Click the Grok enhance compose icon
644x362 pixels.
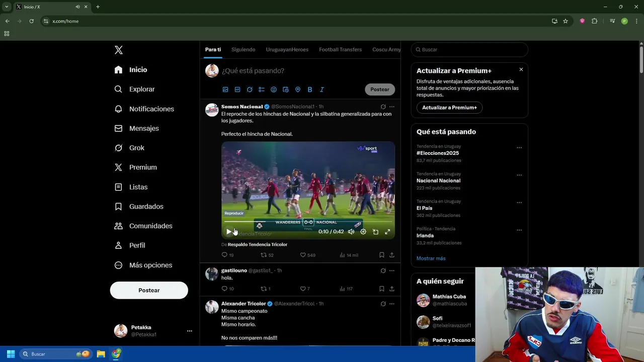point(250,89)
